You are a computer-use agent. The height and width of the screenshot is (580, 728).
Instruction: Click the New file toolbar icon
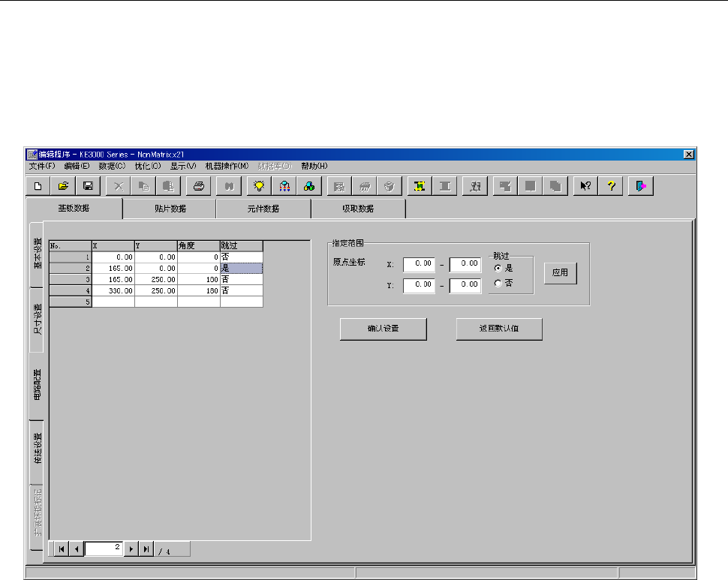pos(38,185)
